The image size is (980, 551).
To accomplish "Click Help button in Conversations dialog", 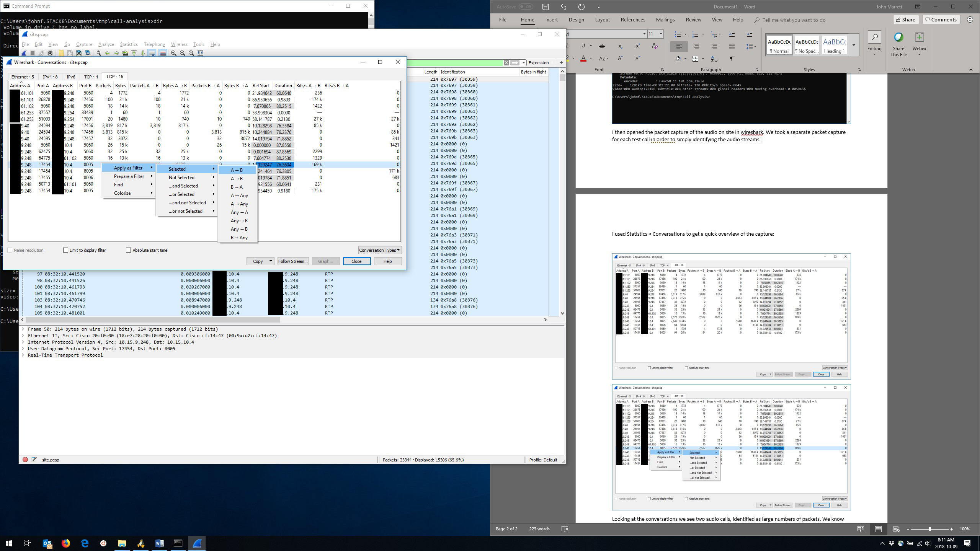I will 388,261.
